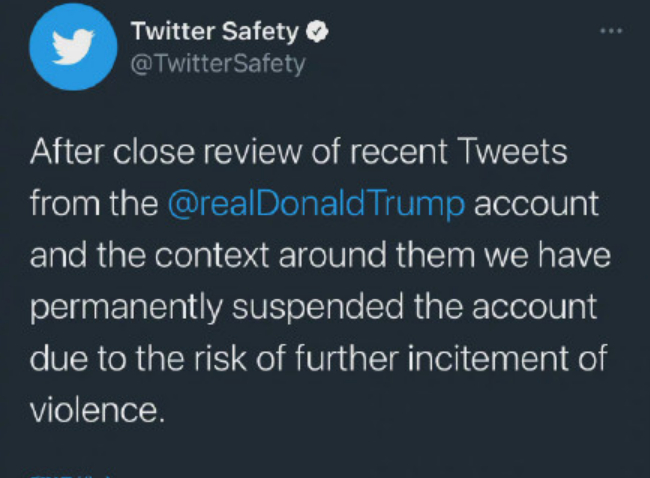Visit the @TwitterSafety handle link

(218, 64)
